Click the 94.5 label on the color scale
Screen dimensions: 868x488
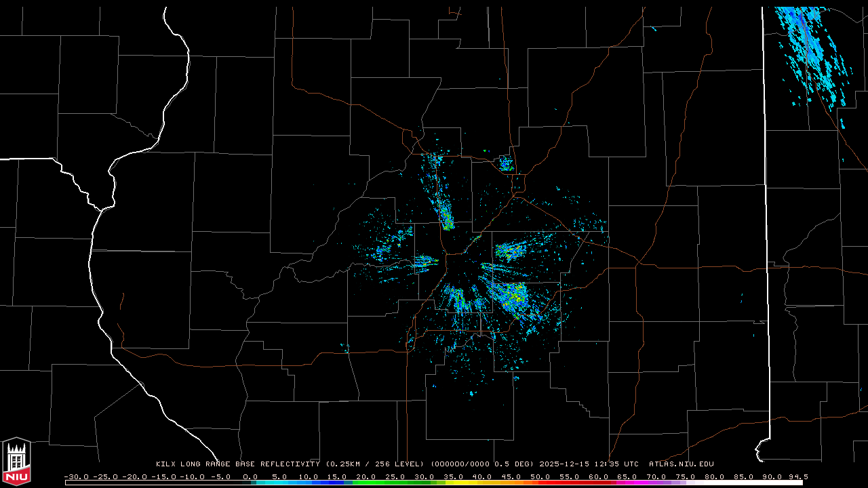(797, 476)
